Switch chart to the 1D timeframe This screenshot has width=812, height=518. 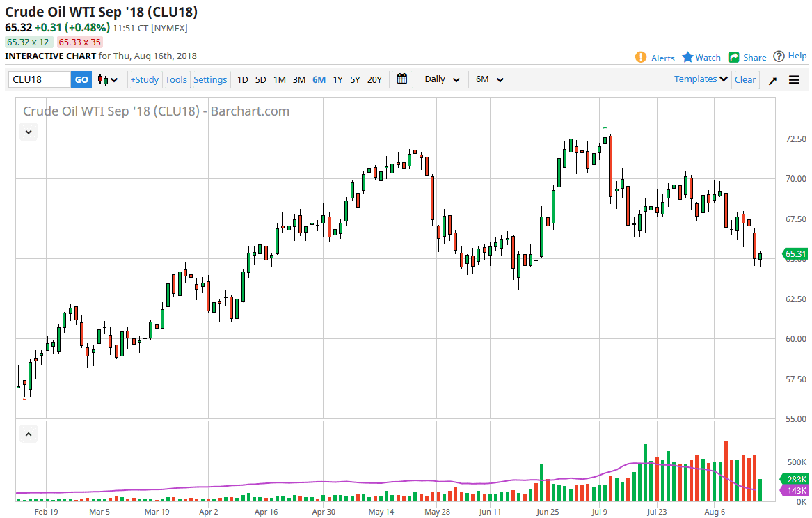(242, 79)
